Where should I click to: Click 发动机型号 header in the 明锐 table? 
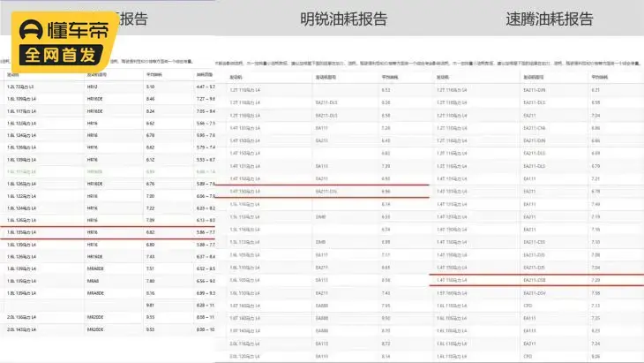327,78
